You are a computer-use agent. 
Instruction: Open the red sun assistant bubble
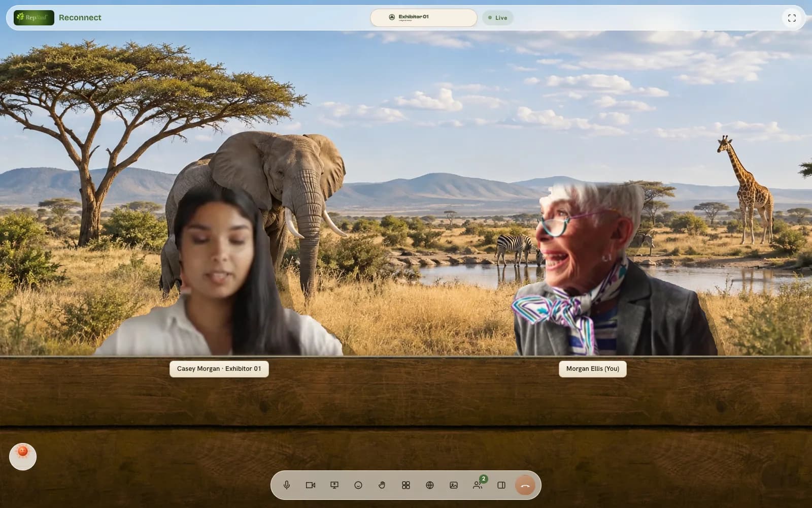(23, 456)
